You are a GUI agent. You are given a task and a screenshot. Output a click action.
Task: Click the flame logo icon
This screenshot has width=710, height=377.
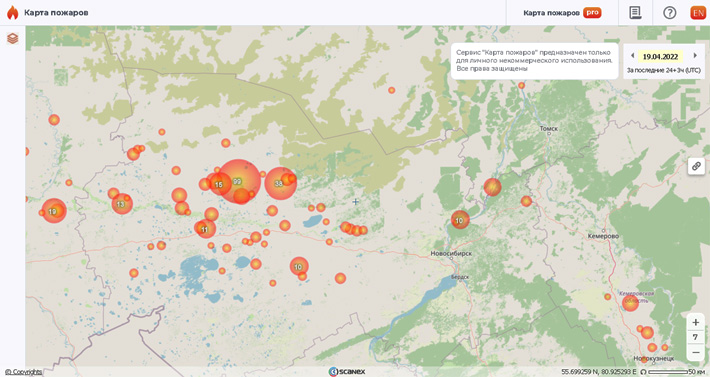[x=12, y=12]
